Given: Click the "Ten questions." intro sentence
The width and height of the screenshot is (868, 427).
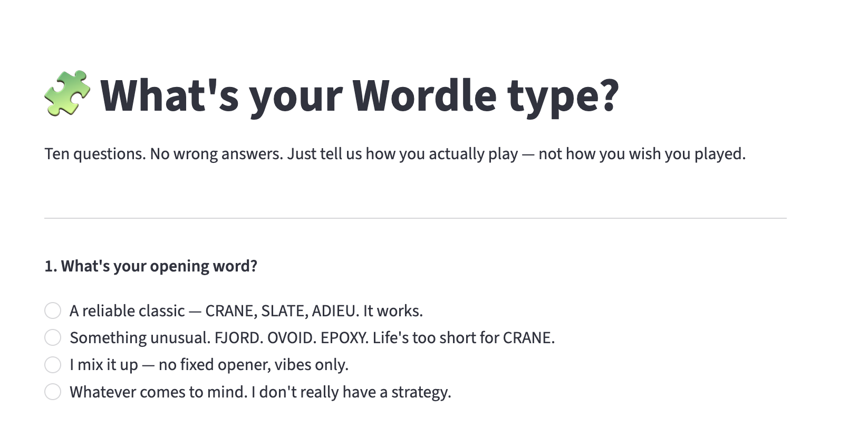Looking at the screenshot, I should coord(95,154).
